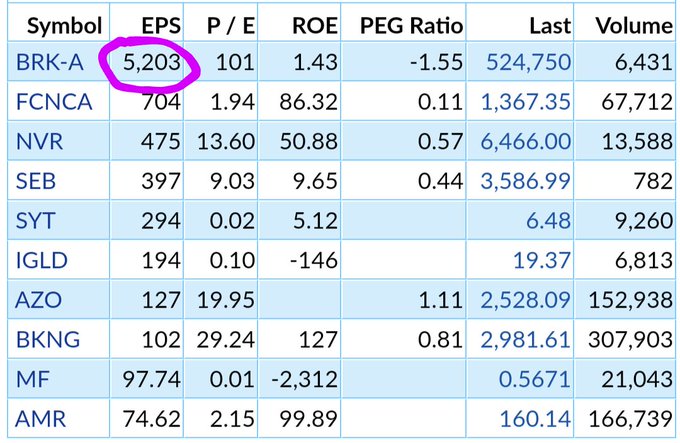Sort table by PEG Ratio header

click(412, 26)
